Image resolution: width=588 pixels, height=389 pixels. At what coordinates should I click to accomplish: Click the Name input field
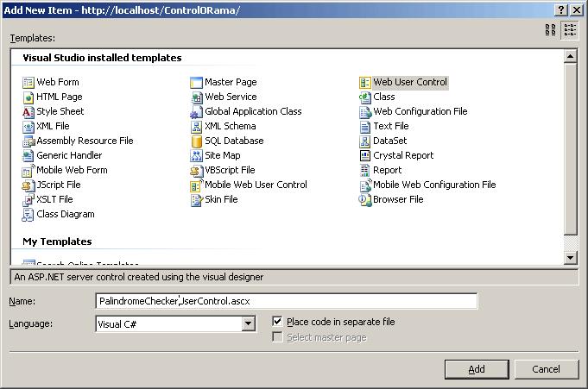point(287,301)
